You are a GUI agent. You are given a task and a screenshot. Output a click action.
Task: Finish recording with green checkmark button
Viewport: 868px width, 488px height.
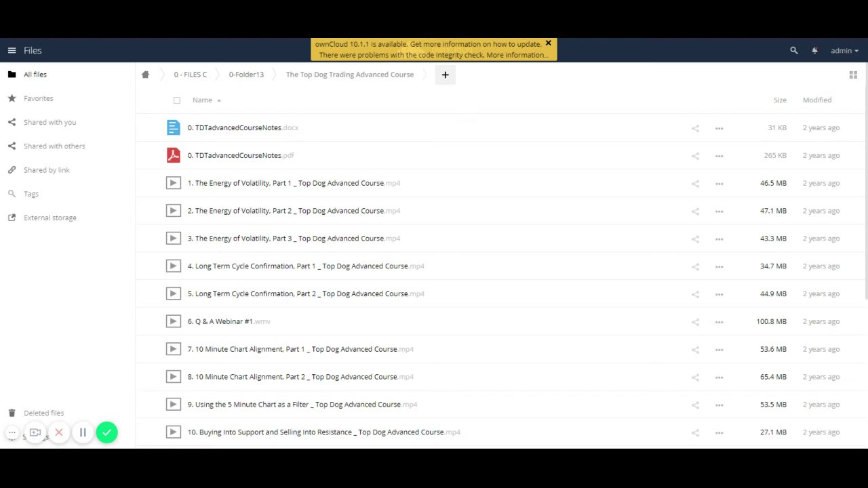tap(106, 432)
